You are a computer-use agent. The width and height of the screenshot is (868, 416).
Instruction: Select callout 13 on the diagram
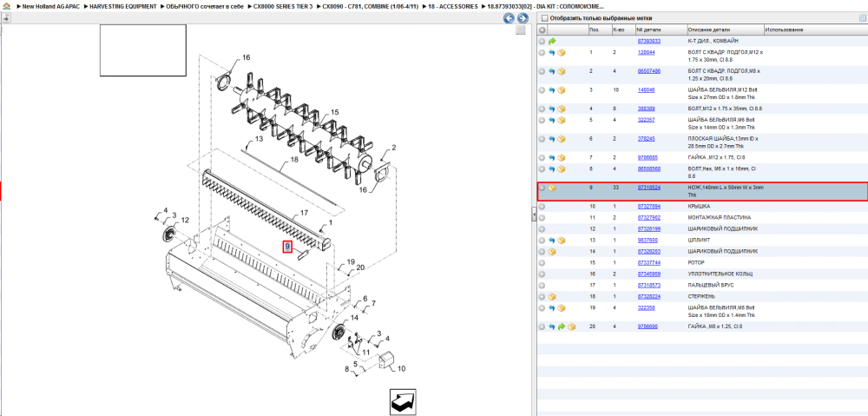259,138
